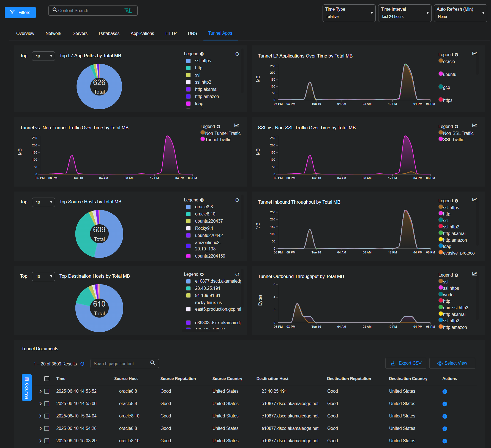Viewport: 491px width, 448px height.
Task: Open the Columns side panel icon
Action: (x=27, y=387)
